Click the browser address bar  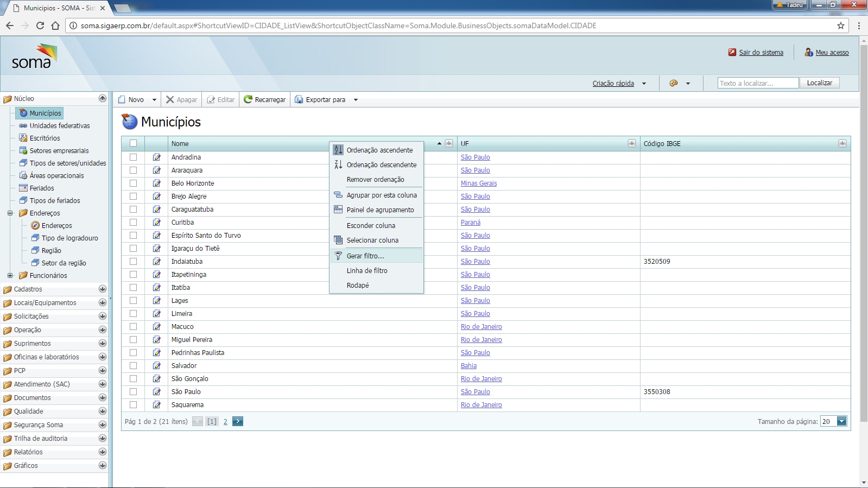point(456,26)
